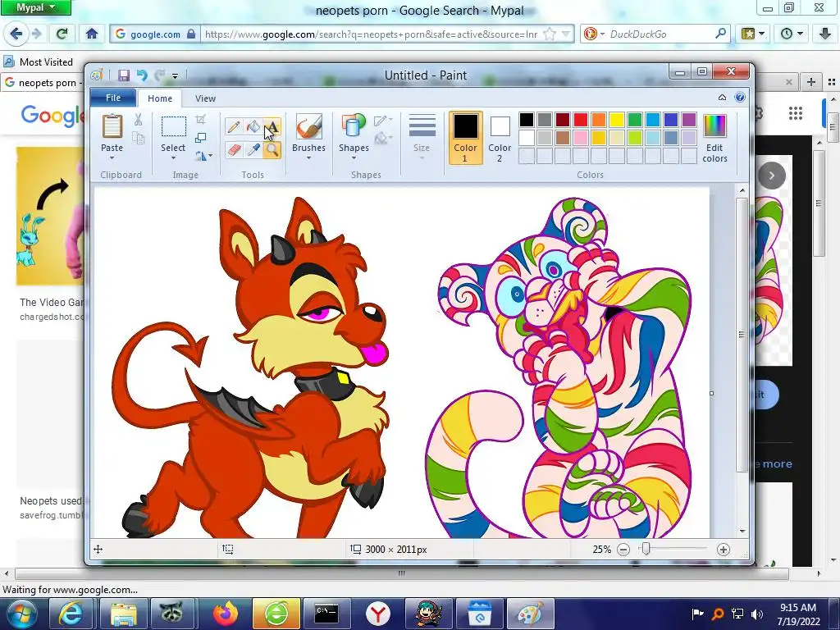Open the Most Visited bookmarks folder

tap(38, 62)
